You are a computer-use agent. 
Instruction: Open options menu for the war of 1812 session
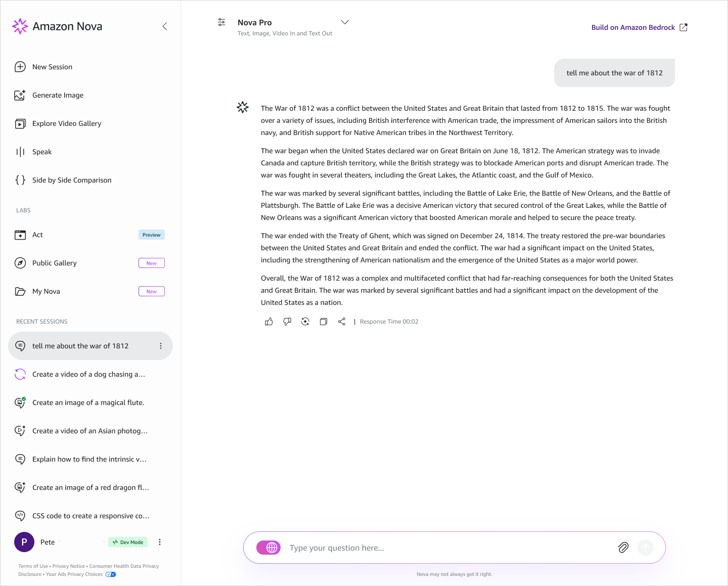pyautogui.click(x=161, y=346)
